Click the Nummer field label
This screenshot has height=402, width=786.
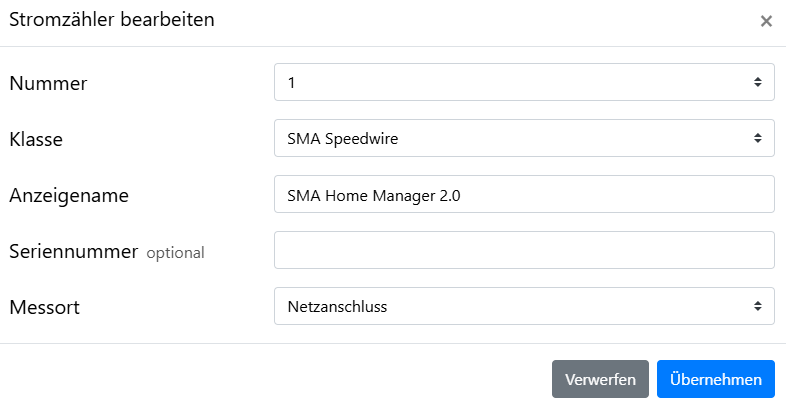coord(48,84)
